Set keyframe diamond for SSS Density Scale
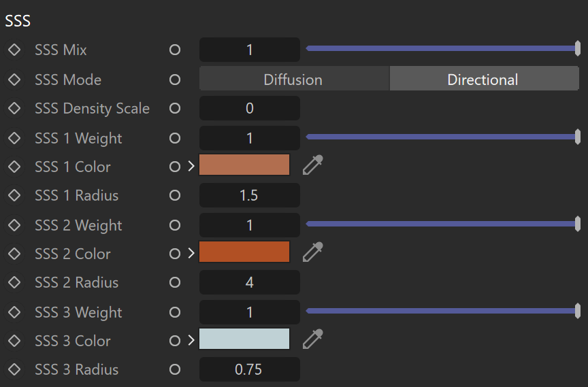 [14, 108]
